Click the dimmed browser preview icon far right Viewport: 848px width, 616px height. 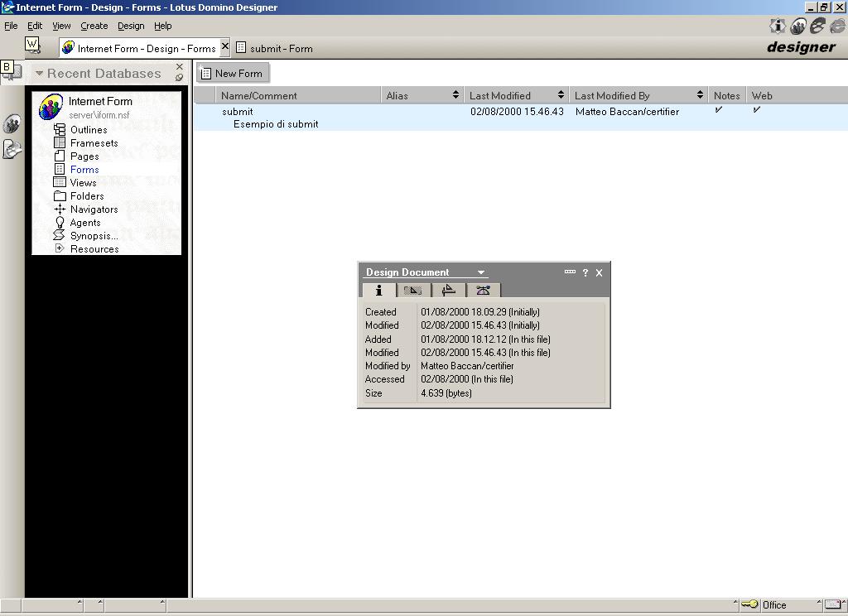(837, 26)
